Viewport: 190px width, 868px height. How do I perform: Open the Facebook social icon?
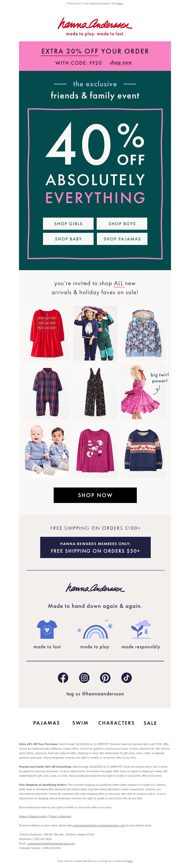pyautogui.click(x=63, y=678)
